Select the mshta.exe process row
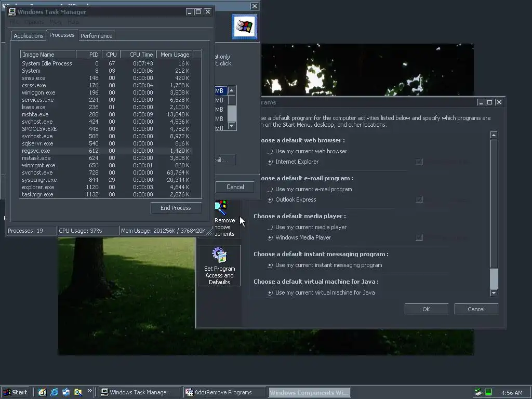The width and height of the screenshot is (532, 399). 107,114
